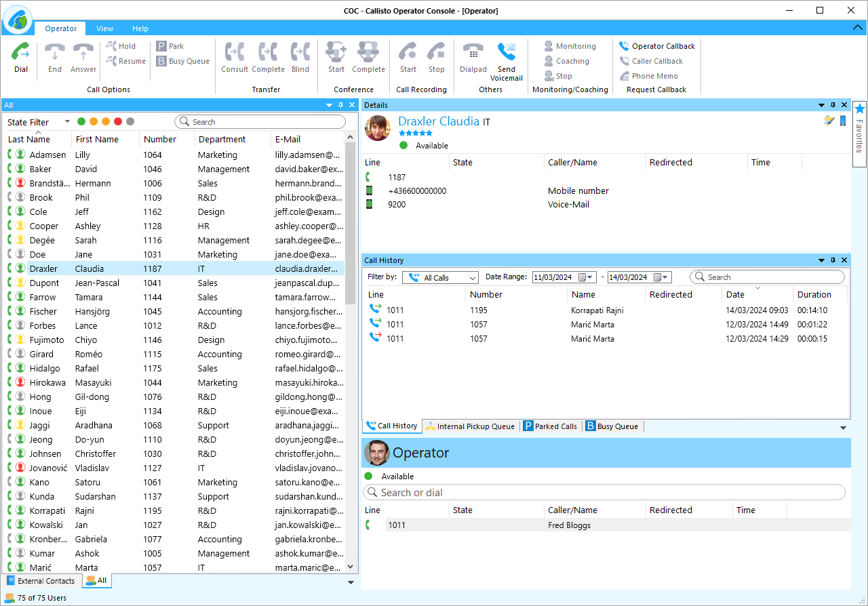This screenshot has width=868, height=606.
Task: Open the Call History panel options arrow
Action: point(822,260)
